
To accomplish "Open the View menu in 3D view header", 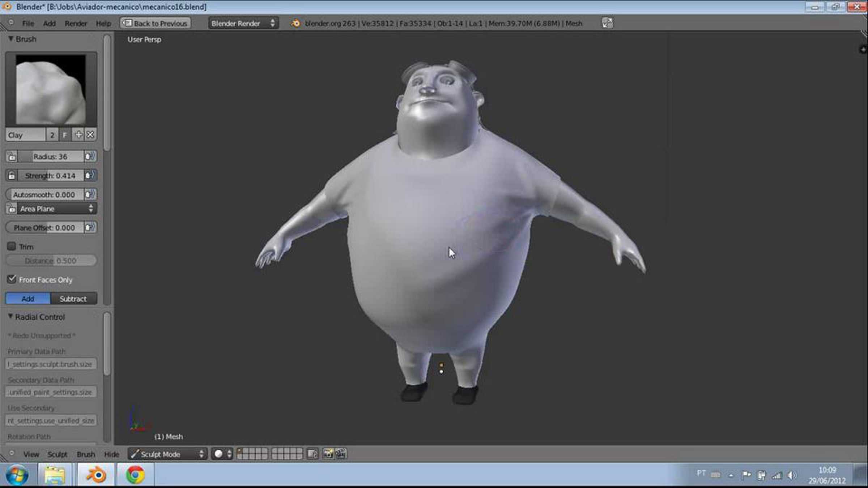I will click(x=31, y=454).
